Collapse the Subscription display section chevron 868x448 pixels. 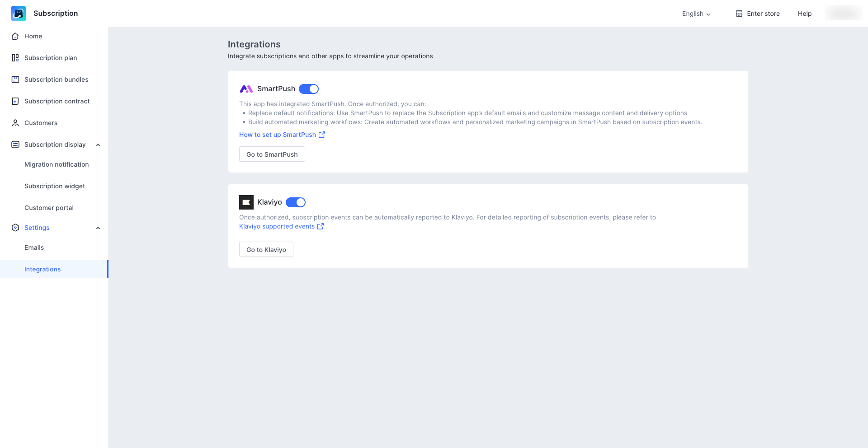click(98, 145)
